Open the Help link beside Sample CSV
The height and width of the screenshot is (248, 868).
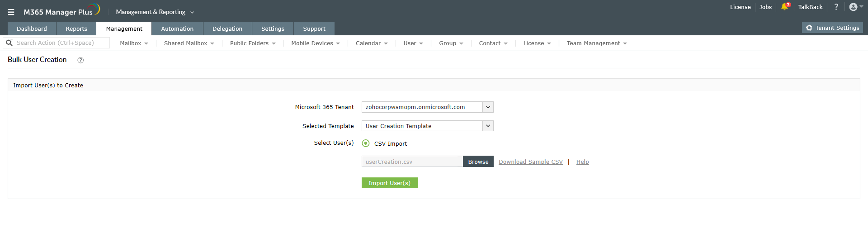pos(582,162)
